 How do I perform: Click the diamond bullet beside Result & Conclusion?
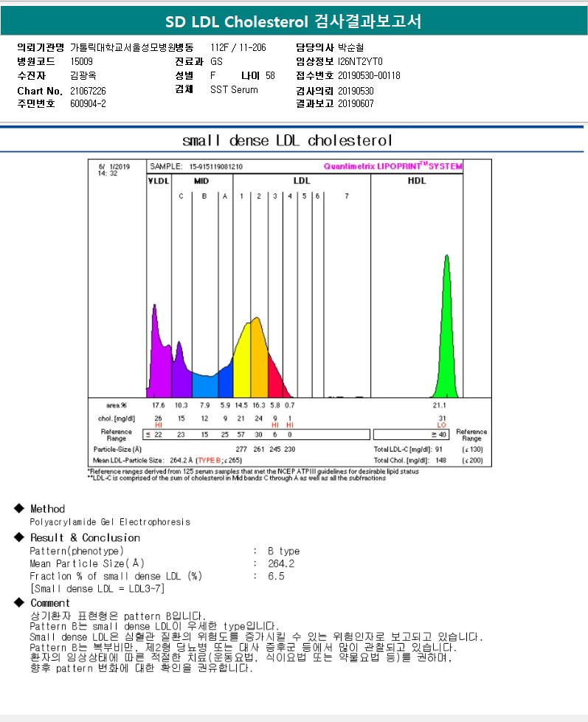(19, 537)
